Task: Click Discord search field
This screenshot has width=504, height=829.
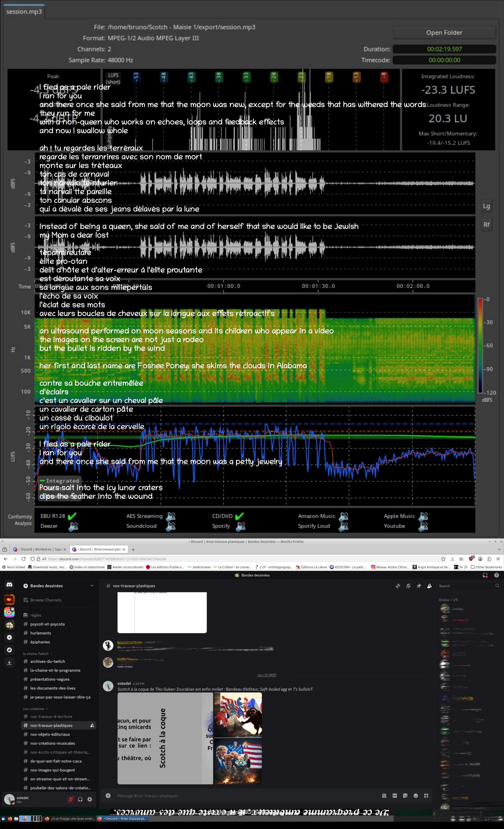Action: coord(468,586)
